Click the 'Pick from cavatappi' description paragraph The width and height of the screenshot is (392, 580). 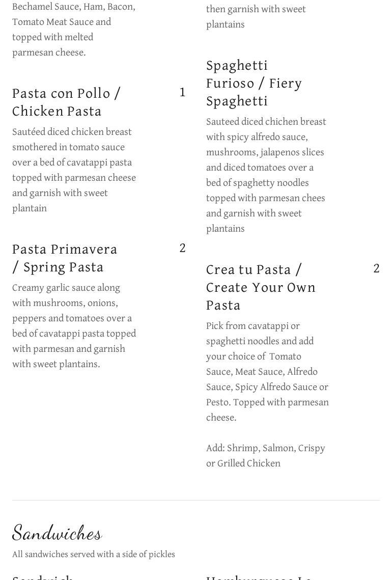click(x=267, y=372)
